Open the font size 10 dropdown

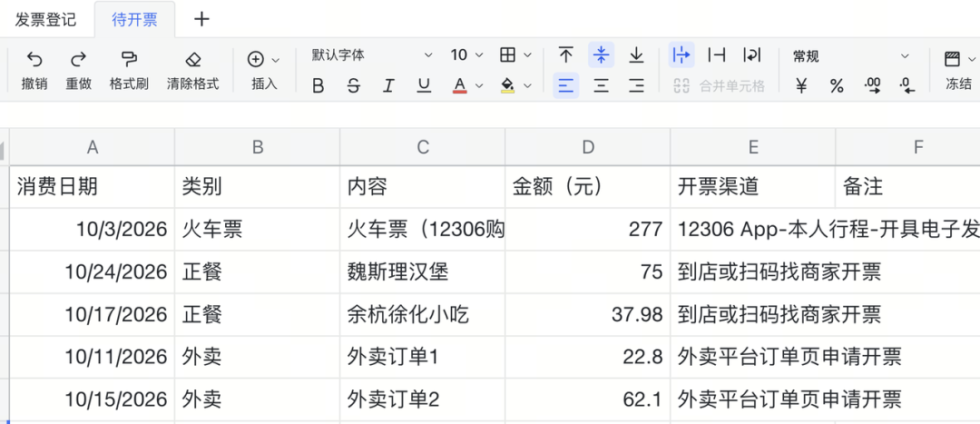467,55
